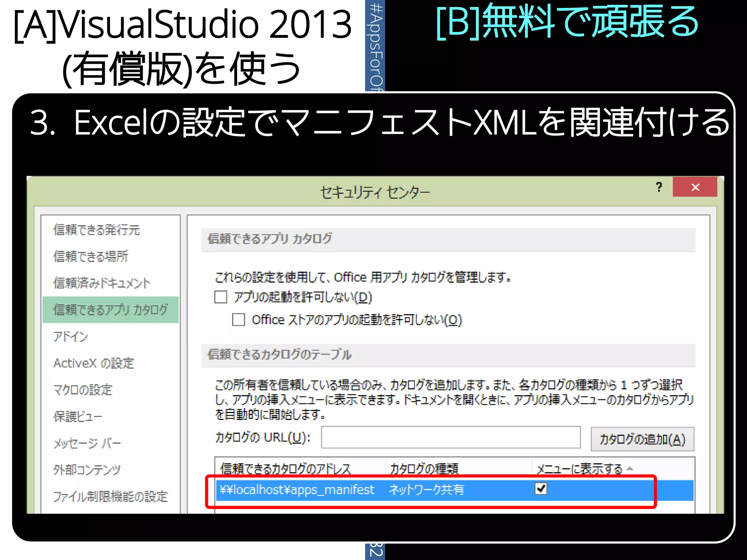
Task: Sort by 信頼できるカタログのアドレス column header
Action: coord(300,468)
